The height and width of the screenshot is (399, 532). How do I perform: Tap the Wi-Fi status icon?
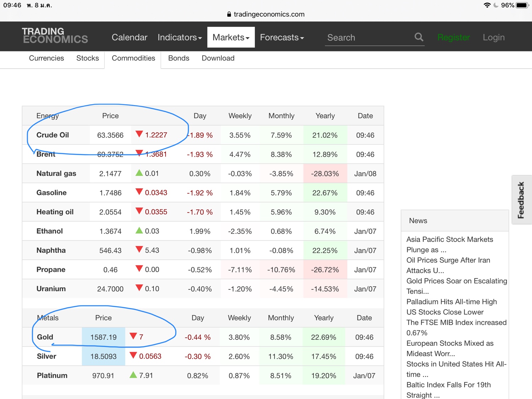point(487,5)
